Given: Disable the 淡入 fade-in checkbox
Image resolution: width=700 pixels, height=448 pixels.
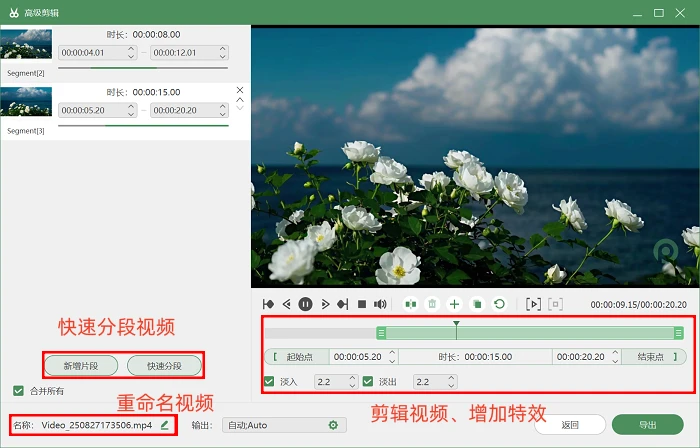Looking at the screenshot, I should (x=269, y=382).
